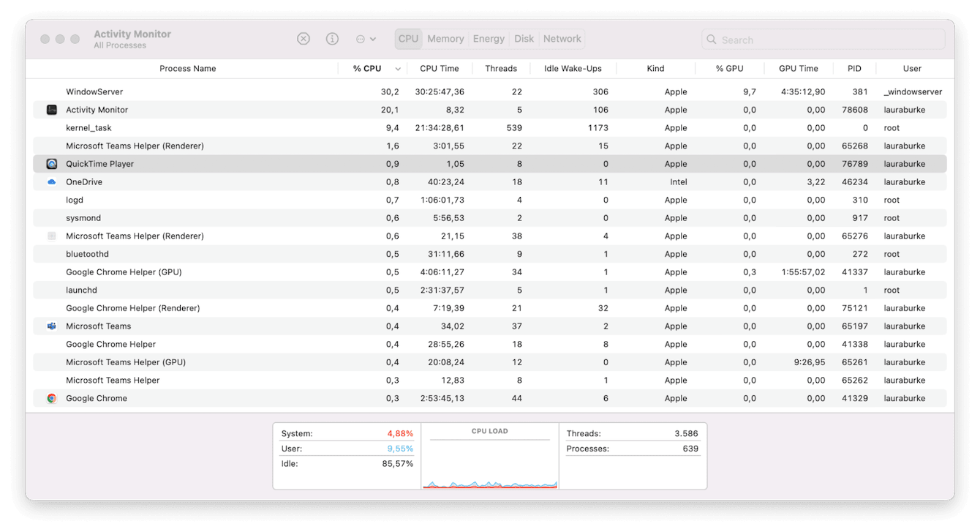Select the Microsoft Teams icon
Image resolution: width=980 pixels, height=532 pixels.
point(51,326)
